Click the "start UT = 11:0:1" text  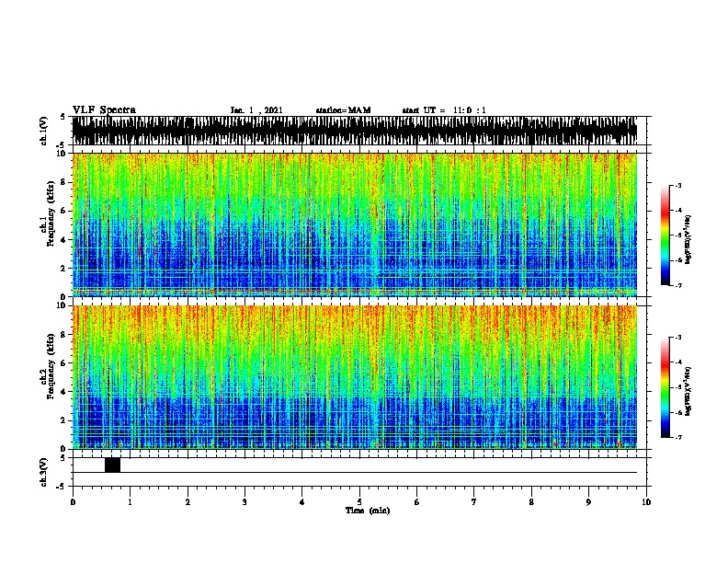444,110
